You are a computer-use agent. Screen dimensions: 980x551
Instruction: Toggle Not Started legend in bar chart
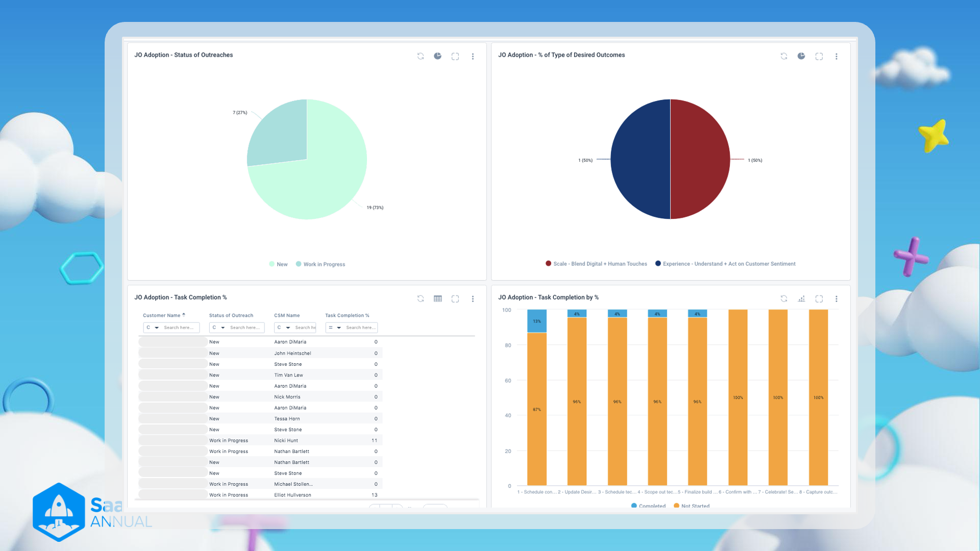coord(692,506)
